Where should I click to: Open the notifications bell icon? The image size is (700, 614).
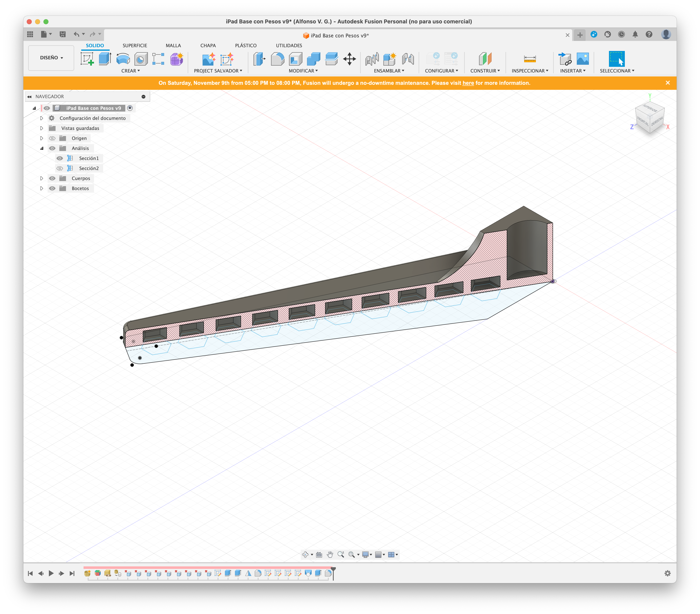[635, 34]
